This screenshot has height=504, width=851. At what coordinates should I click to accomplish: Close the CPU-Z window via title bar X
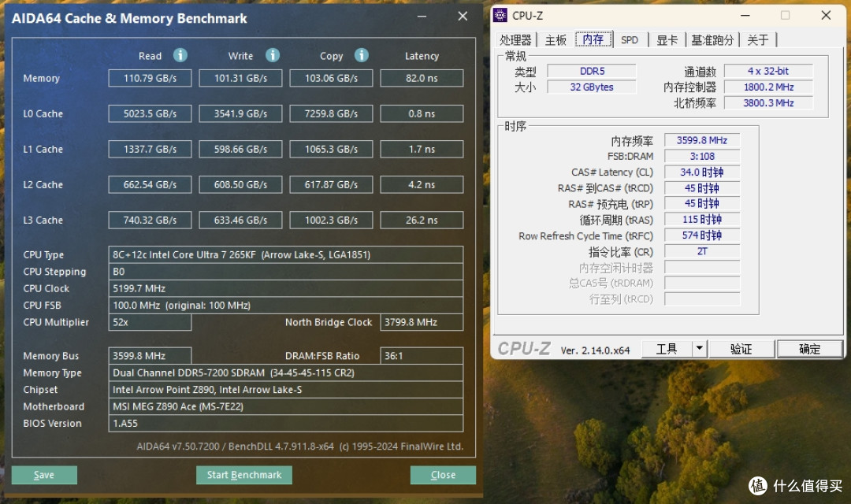[x=826, y=15]
